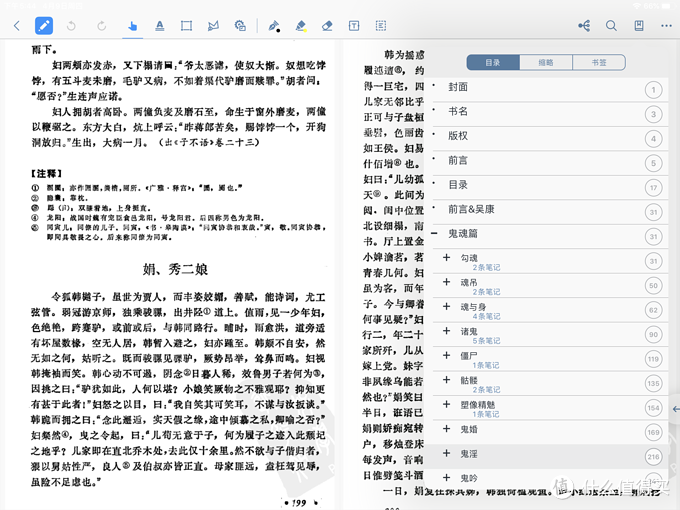Open the more options ellipsis
The image size is (680, 510).
click(x=667, y=26)
